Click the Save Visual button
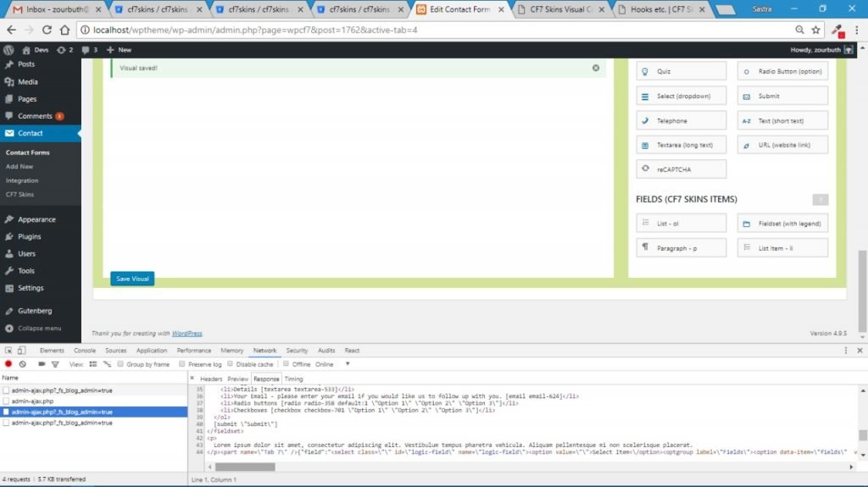 click(132, 279)
